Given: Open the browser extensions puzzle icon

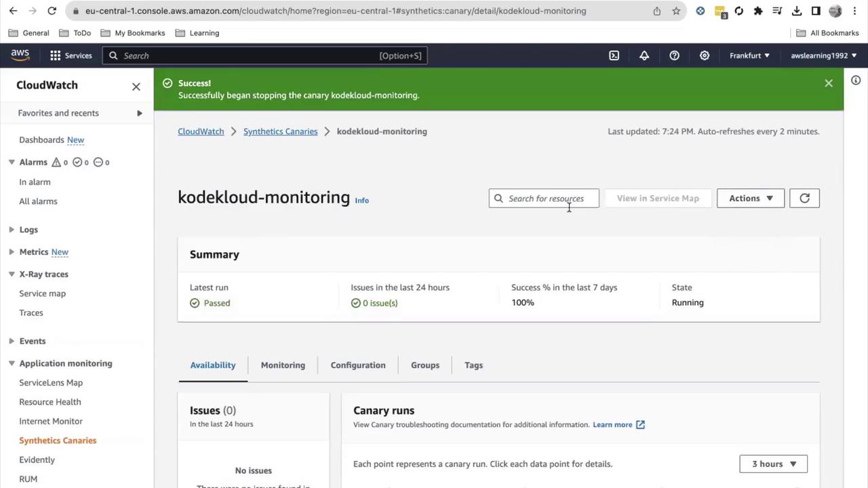Looking at the screenshot, I should point(758,11).
